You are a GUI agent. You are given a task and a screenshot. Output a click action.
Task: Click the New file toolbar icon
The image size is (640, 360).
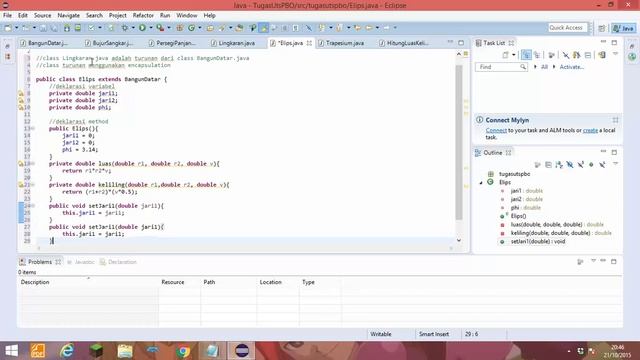point(8,28)
